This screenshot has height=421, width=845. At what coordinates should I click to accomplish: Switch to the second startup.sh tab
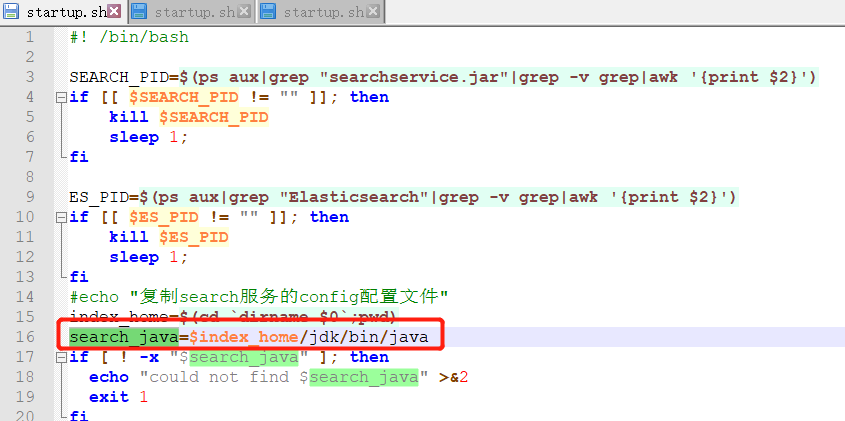(x=195, y=12)
